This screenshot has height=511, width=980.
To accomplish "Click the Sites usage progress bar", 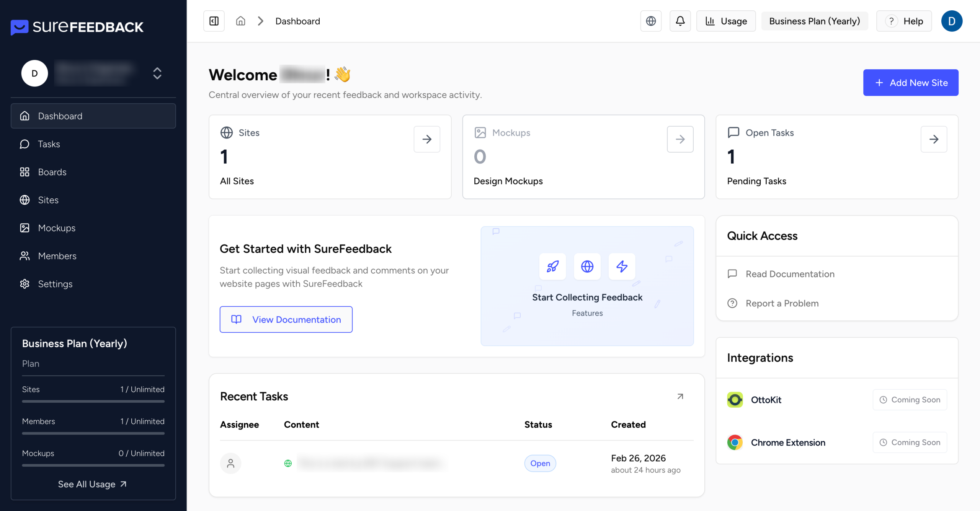I will pyautogui.click(x=93, y=401).
